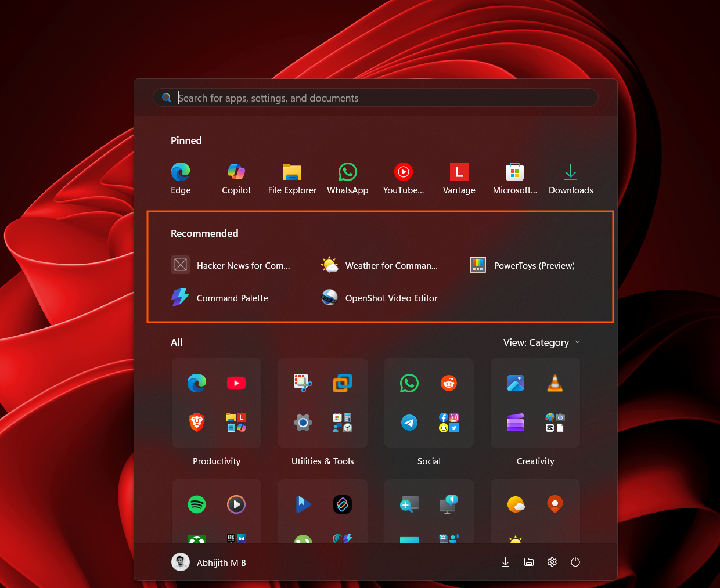The height and width of the screenshot is (588, 720).
Task: Click the Settings gear at the bottom
Action: click(x=552, y=562)
